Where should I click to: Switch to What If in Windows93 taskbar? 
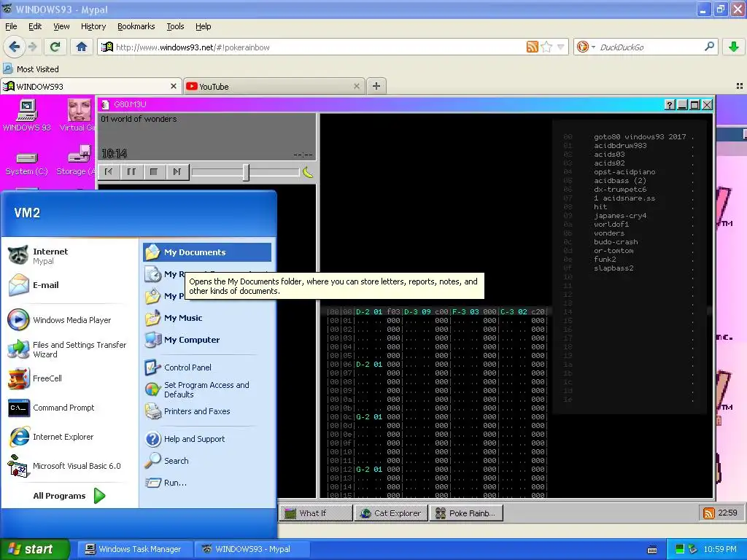tap(315, 513)
